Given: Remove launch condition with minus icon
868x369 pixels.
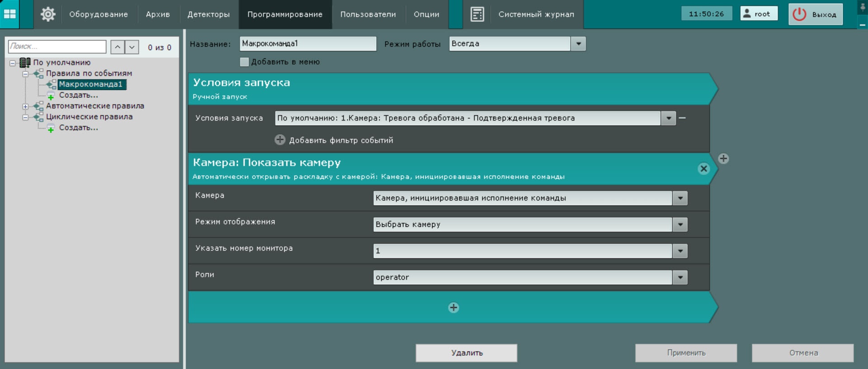Looking at the screenshot, I should click(x=682, y=118).
